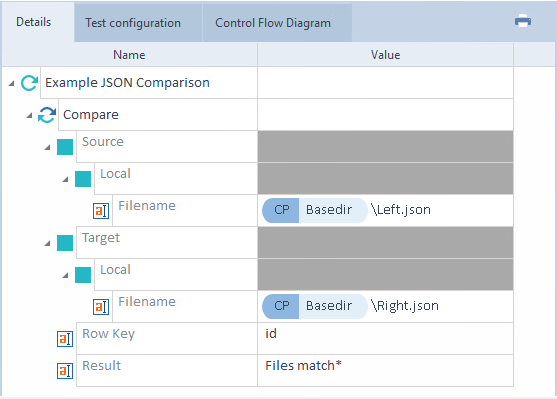Click the Compare step refresh icon
The image size is (557, 399).
[x=47, y=115]
